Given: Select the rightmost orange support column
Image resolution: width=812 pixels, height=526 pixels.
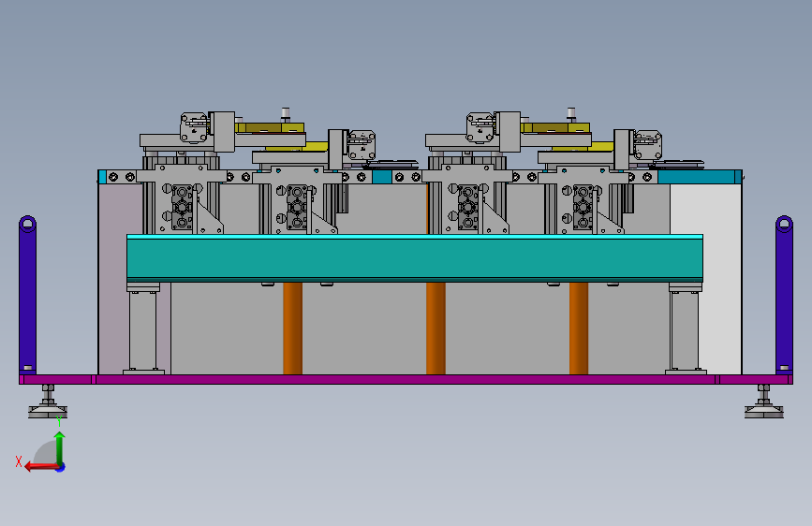Looking at the screenshot, I should (x=579, y=329).
